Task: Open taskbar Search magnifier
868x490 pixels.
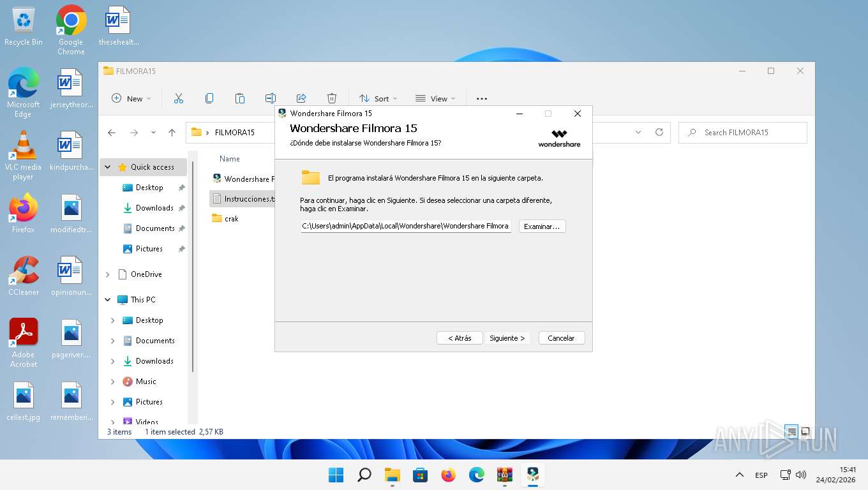Action: [364, 475]
